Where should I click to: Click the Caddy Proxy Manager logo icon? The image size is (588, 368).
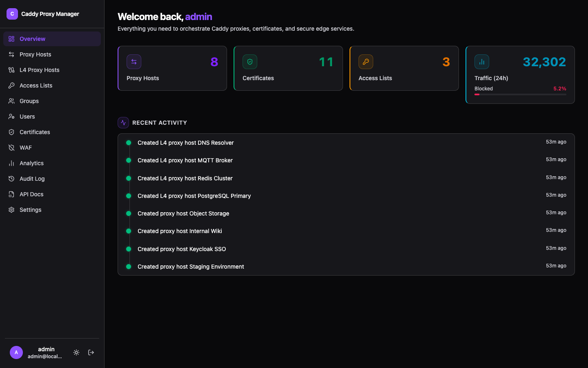click(x=12, y=14)
